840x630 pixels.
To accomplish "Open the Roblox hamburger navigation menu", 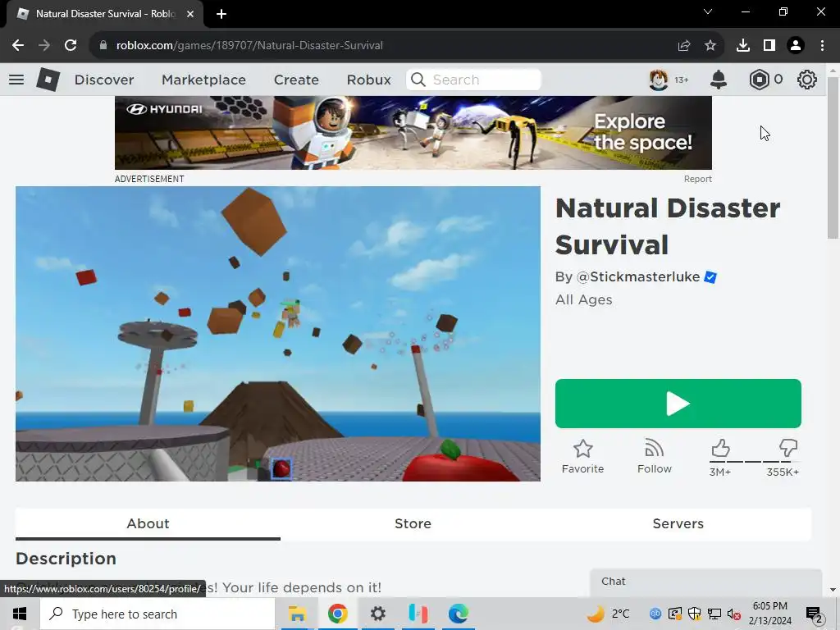I will [x=16, y=80].
